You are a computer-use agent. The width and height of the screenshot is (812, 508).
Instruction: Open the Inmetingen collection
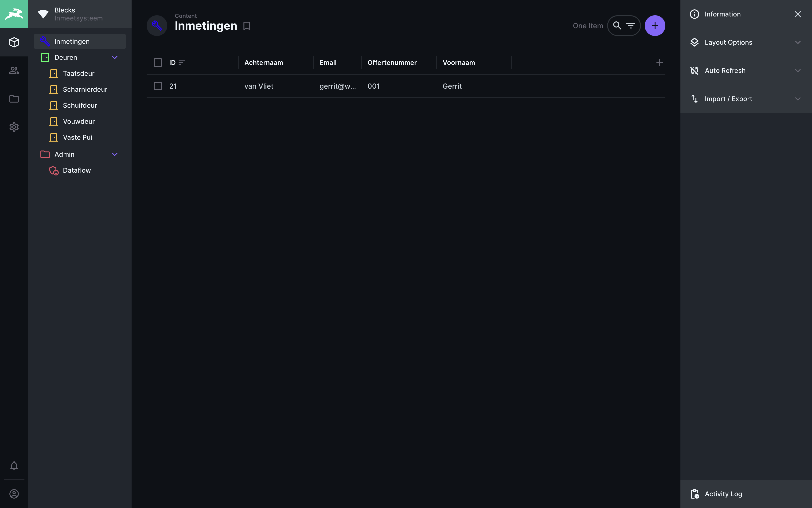tap(80, 41)
